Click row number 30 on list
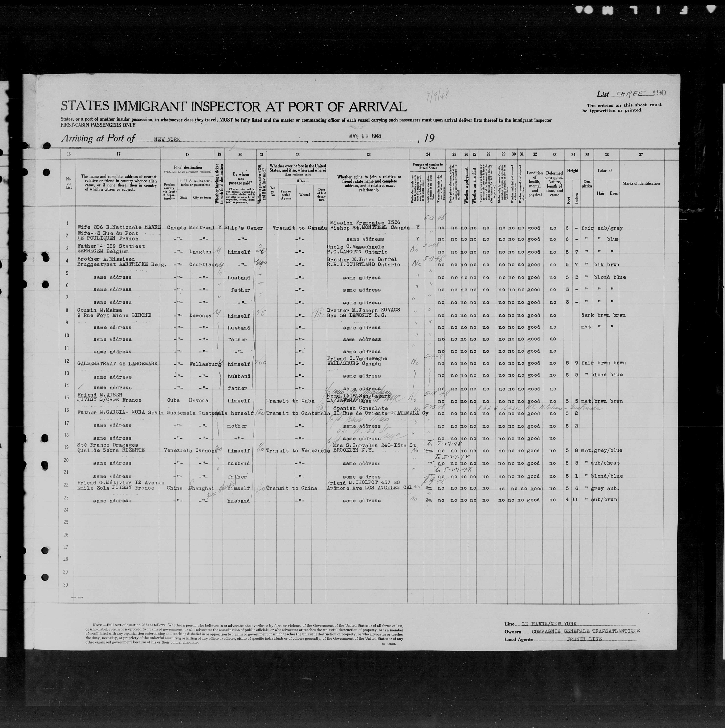This screenshot has height=728, width=725. (66, 585)
